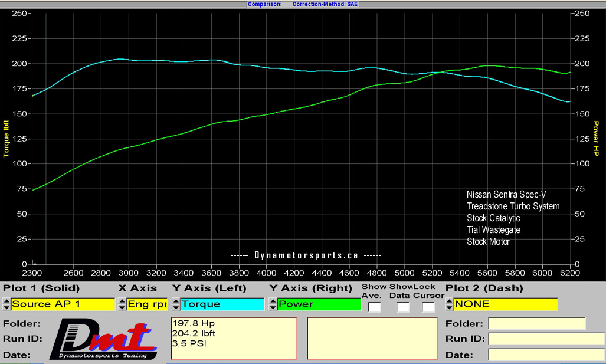Click the empty middle notes box
Viewport: 606px width, 364px height.
(x=372, y=339)
